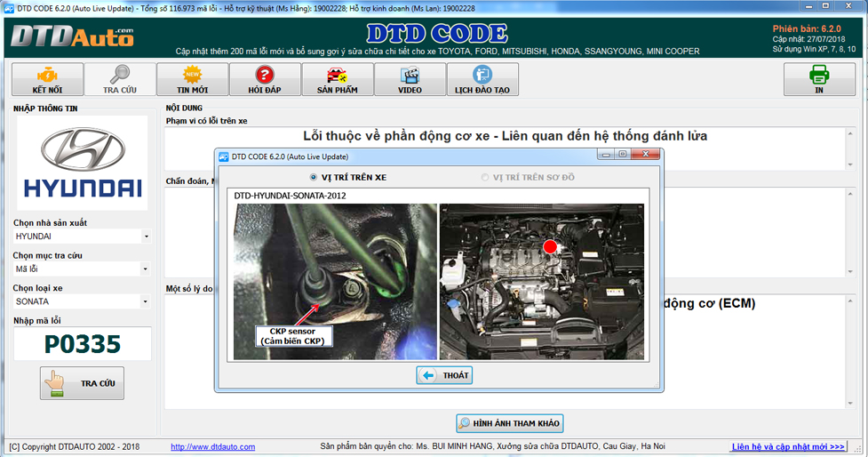Click the Phiên bản: 6.2.0 version text
The height and width of the screenshot is (457, 868).
click(807, 28)
